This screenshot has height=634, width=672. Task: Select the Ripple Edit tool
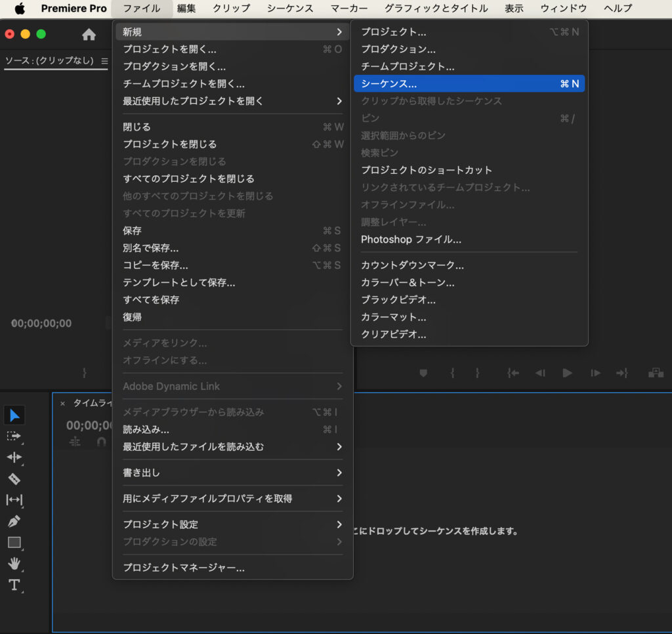click(x=14, y=457)
